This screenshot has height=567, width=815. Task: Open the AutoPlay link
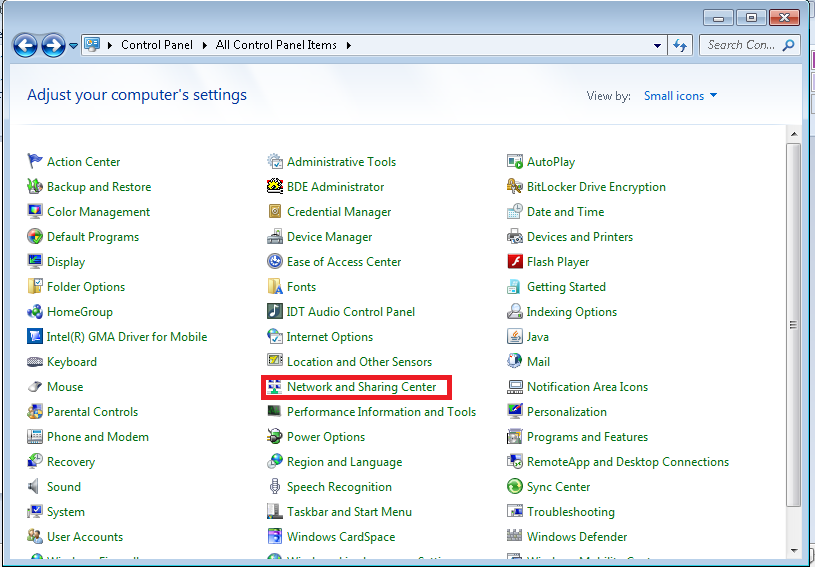(x=550, y=162)
